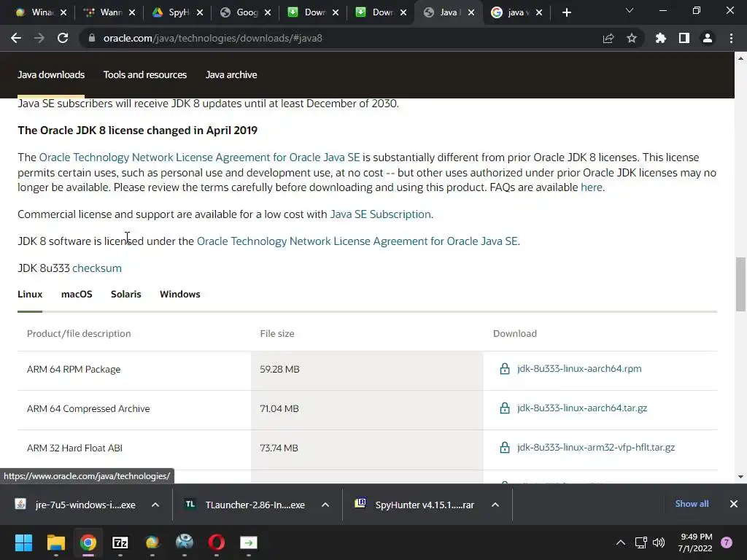The width and height of the screenshot is (747, 560).
Task: Click the address bar URL field
Action: (343, 38)
